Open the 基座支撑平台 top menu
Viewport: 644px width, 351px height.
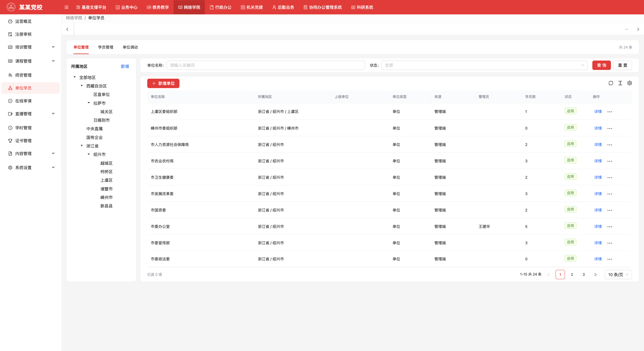click(x=91, y=7)
